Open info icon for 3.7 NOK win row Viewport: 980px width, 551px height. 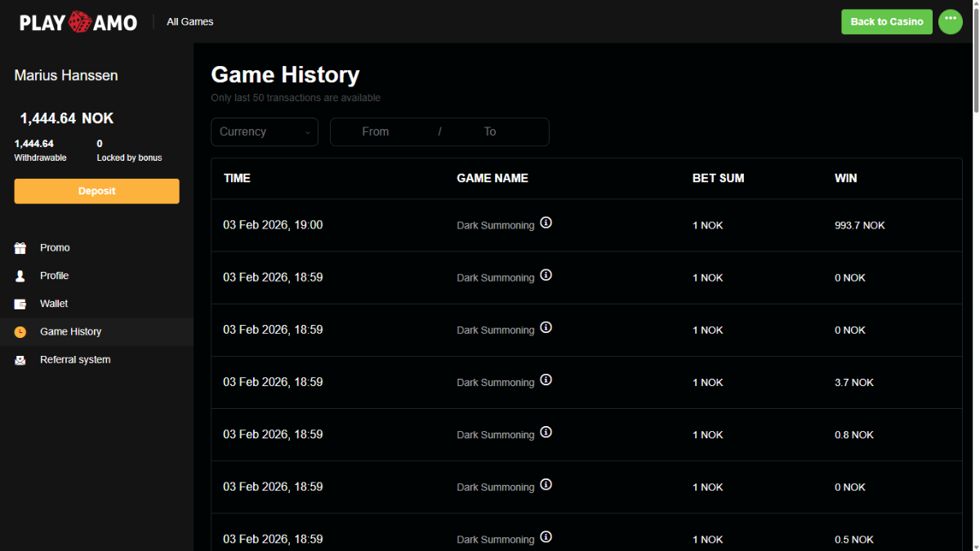point(546,380)
